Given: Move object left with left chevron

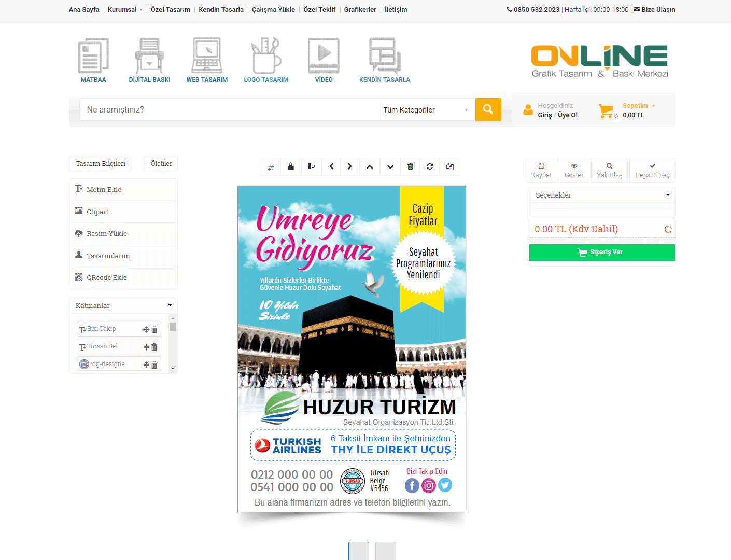Looking at the screenshot, I should [331, 167].
